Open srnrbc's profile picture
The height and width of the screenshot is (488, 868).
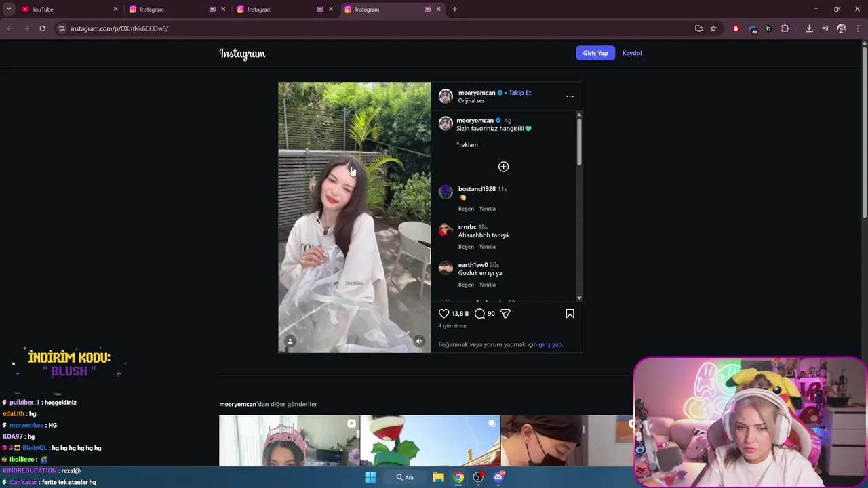(x=446, y=230)
